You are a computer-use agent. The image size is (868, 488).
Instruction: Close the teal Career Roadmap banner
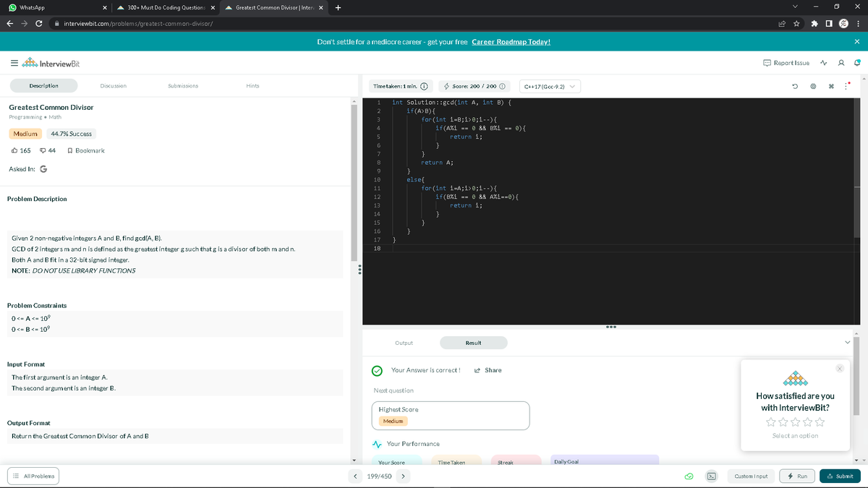[x=857, y=42]
